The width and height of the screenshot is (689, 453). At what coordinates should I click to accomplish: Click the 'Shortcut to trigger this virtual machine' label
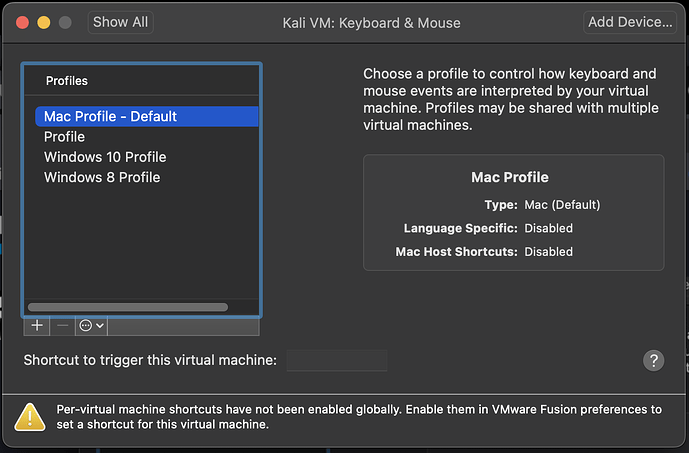[150, 360]
